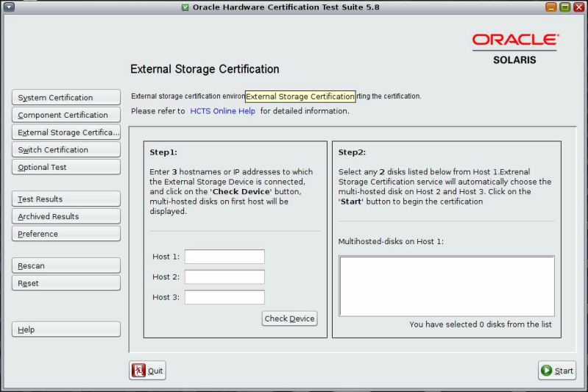Follow the HCTS Online Help link
The height and width of the screenshot is (392, 588).
click(x=222, y=111)
